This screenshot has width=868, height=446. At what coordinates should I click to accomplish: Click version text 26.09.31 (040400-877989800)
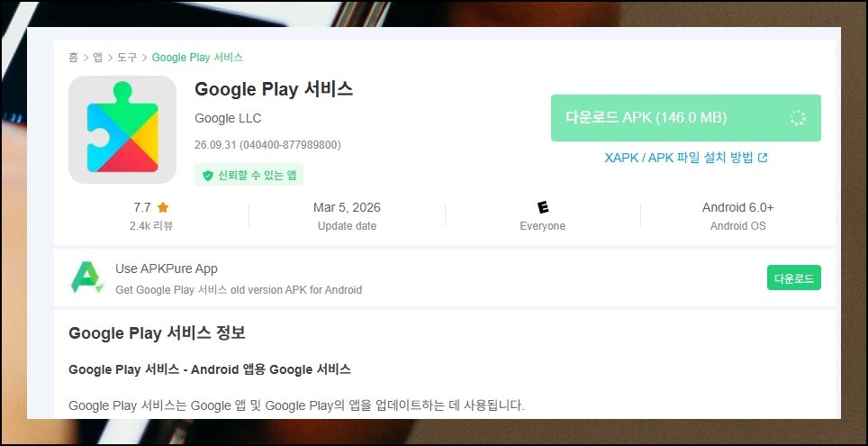[267, 145]
